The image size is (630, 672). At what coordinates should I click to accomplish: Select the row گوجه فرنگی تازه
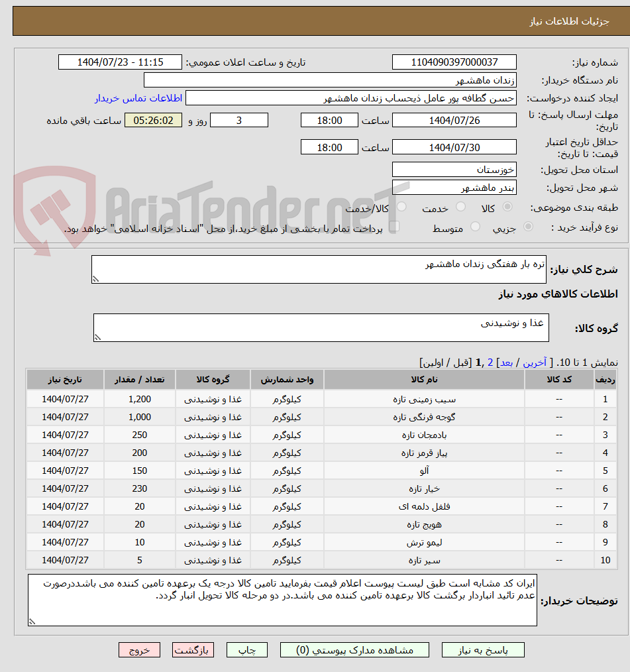pyautogui.click(x=322, y=417)
